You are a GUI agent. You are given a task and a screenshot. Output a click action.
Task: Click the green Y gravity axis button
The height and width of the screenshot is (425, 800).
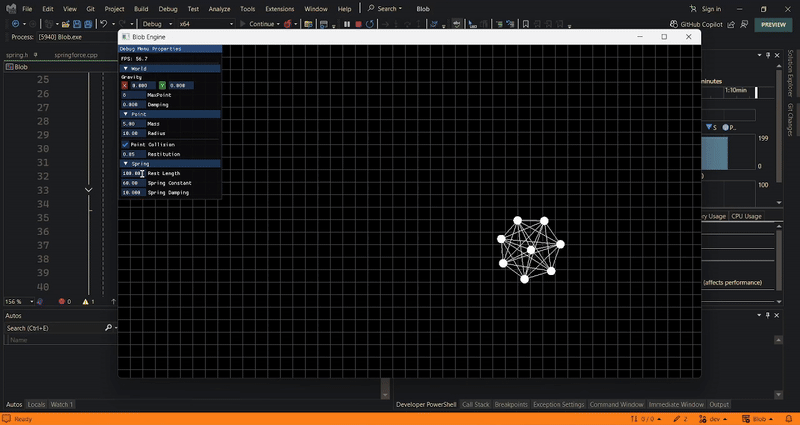click(162, 86)
